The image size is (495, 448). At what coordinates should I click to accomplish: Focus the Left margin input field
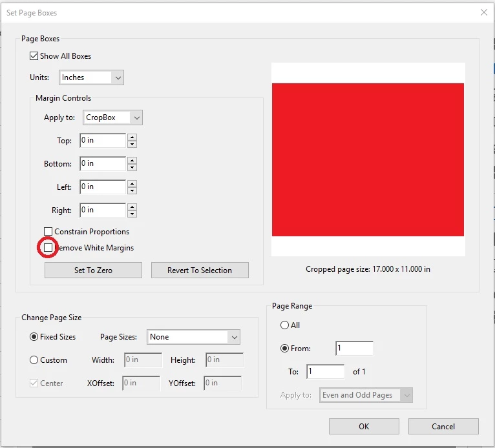[103, 187]
